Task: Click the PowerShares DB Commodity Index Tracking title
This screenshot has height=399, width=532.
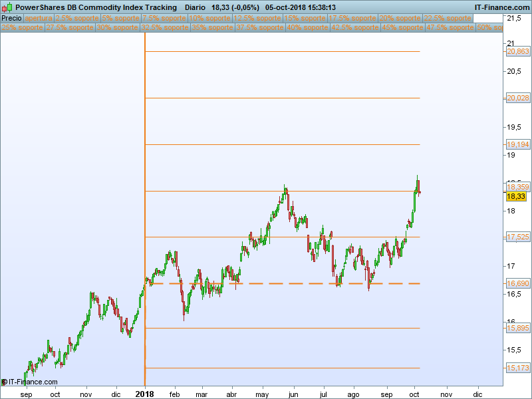Action: pos(96,7)
